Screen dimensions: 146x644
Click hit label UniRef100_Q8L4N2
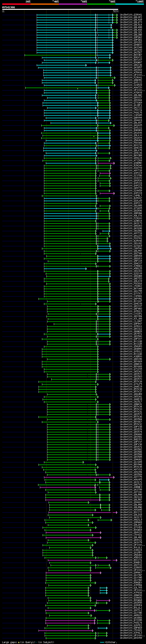click(x=131, y=538)
